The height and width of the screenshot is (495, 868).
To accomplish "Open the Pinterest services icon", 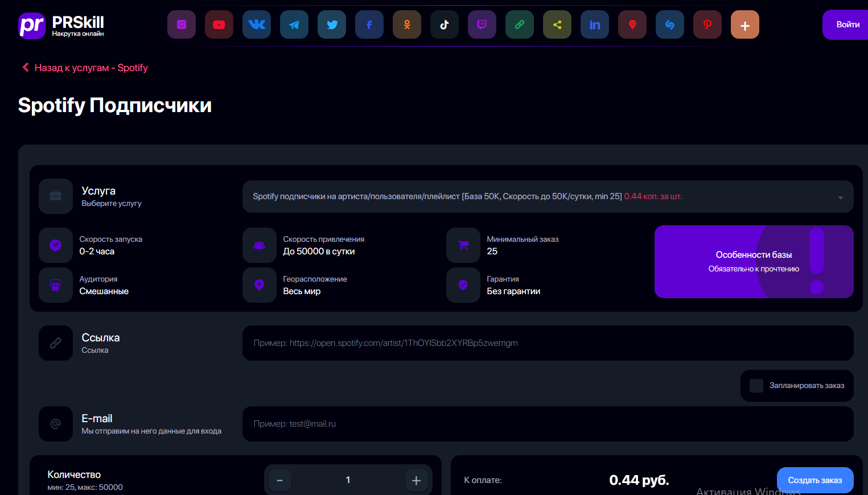I will coord(707,24).
